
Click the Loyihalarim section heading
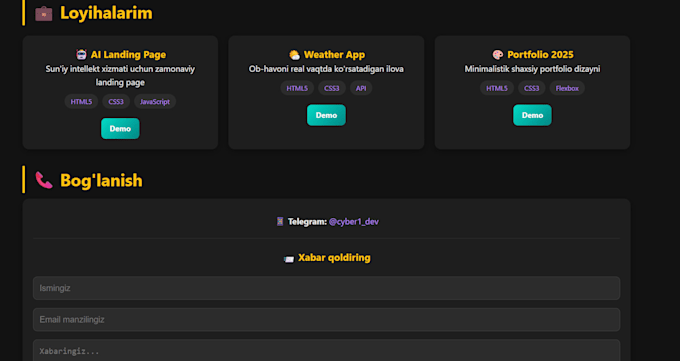click(x=106, y=13)
